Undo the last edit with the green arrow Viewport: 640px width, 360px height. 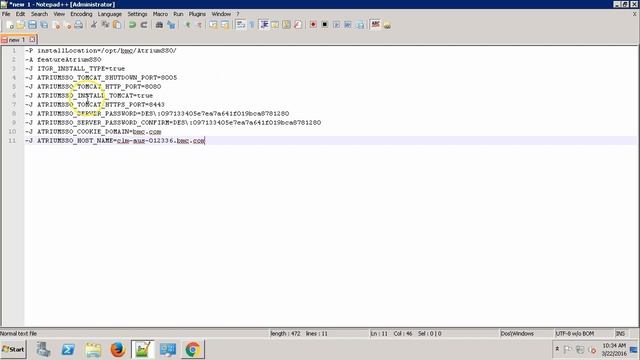click(x=132, y=25)
